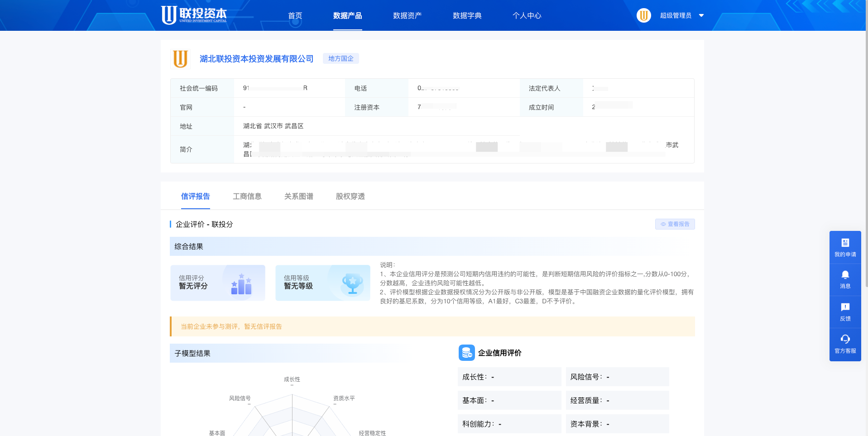Image resolution: width=868 pixels, height=436 pixels.
Task: Click the 社会统一编码 label cell
Action: coord(202,88)
